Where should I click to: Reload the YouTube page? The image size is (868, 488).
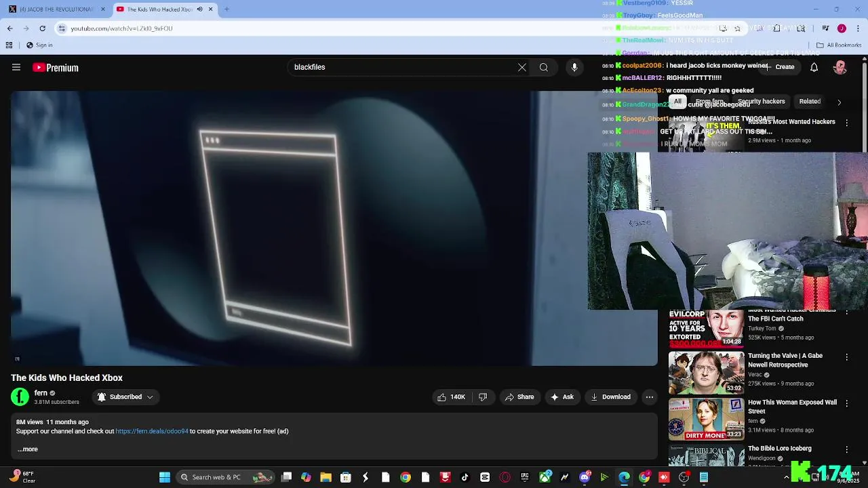[42, 28]
